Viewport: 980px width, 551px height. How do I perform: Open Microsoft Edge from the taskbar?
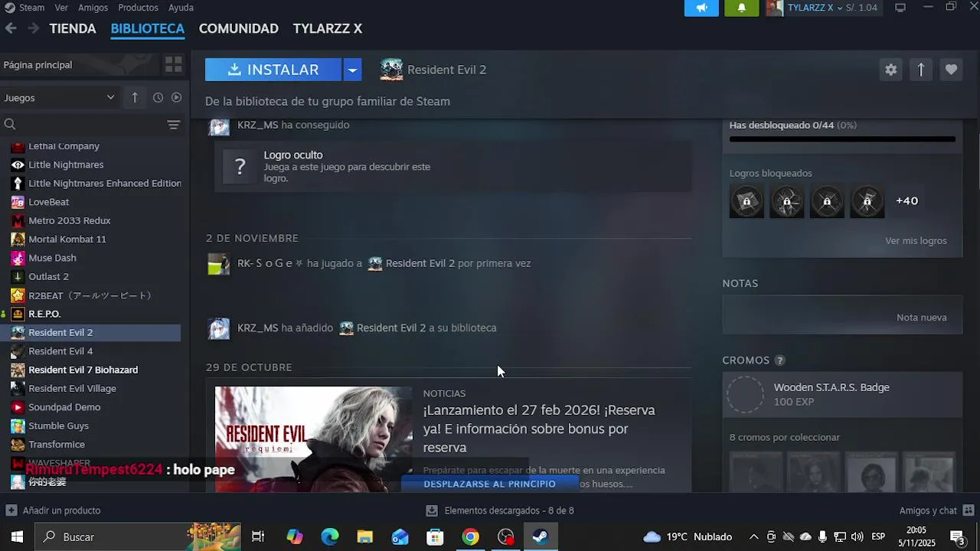click(x=330, y=536)
